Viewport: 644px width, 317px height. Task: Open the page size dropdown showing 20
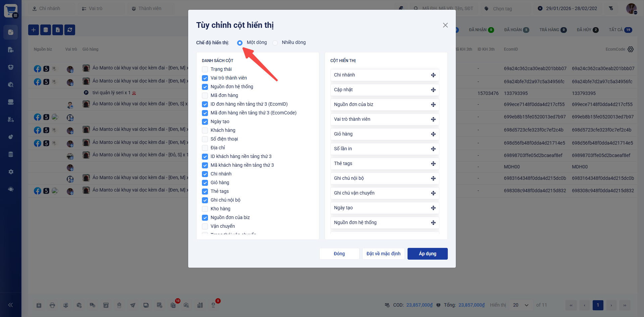coord(521,305)
